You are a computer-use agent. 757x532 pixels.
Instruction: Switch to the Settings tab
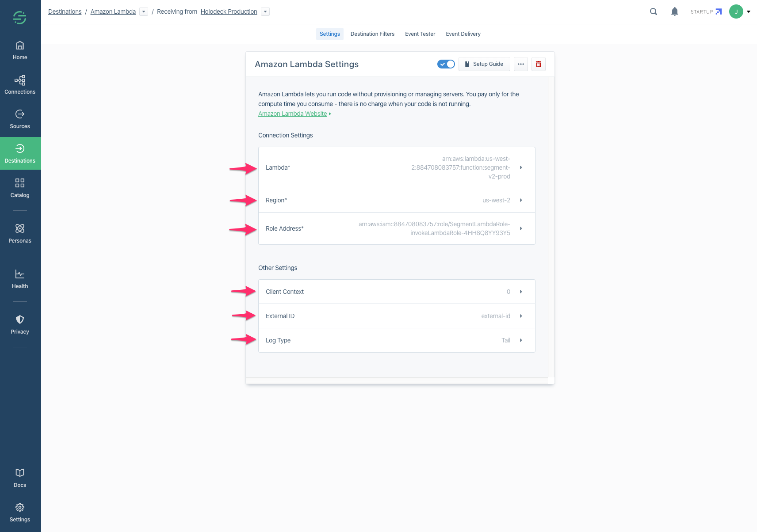[330, 34]
